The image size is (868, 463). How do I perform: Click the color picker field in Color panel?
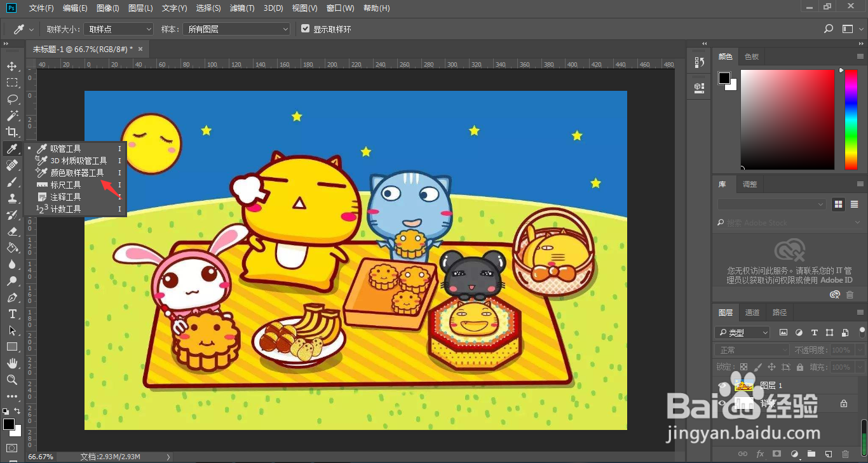pyautogui.click(x=787, y=119)
